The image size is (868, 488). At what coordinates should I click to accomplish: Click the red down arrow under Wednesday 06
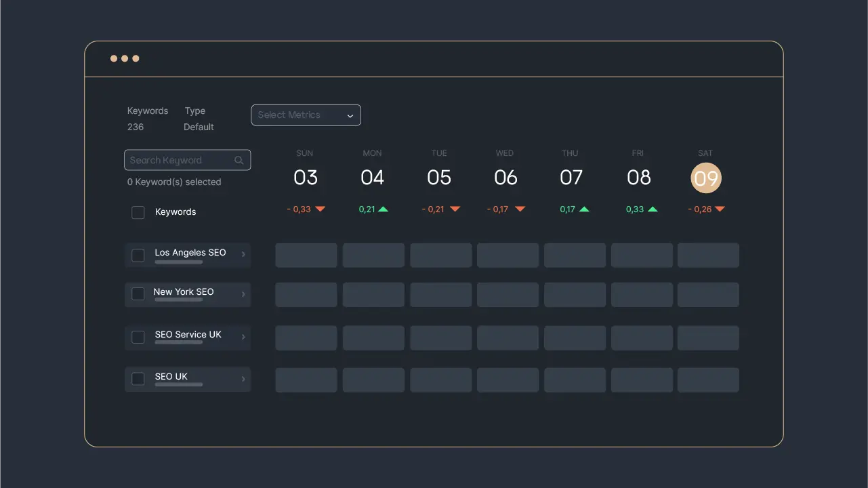coord(520,209)
